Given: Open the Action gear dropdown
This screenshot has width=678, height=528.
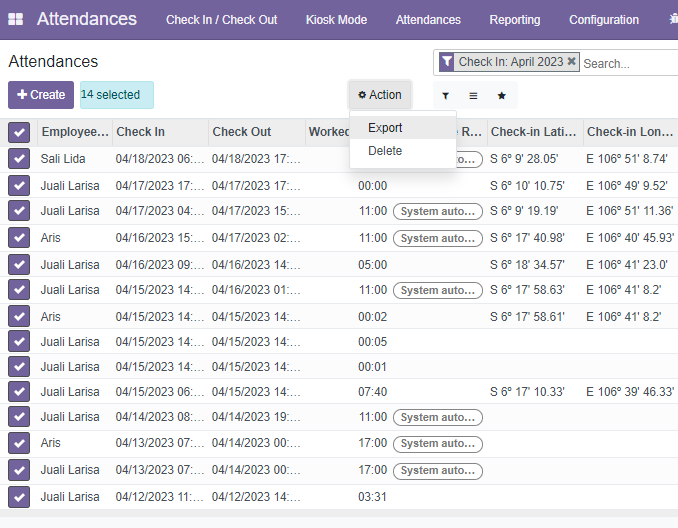Looking at the screenshot, I should [380, 95].
